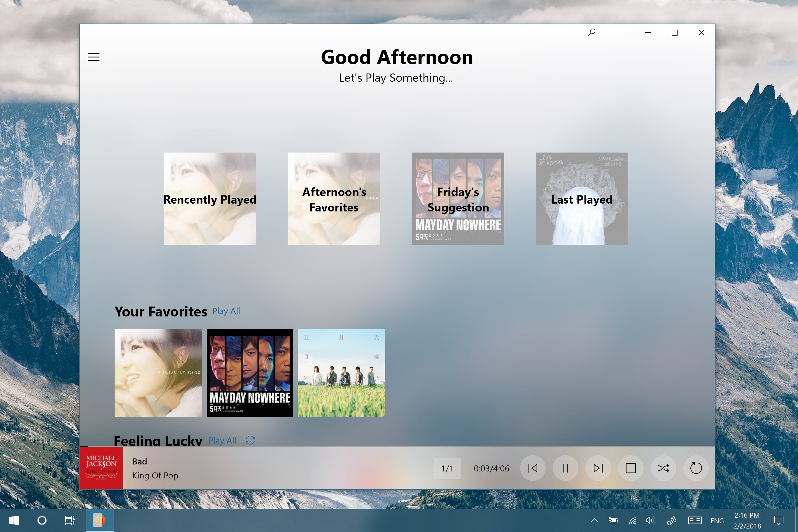Open Afternoon's Favorites tile
Viewport: 798px width, 532px height.
point(334,199)
